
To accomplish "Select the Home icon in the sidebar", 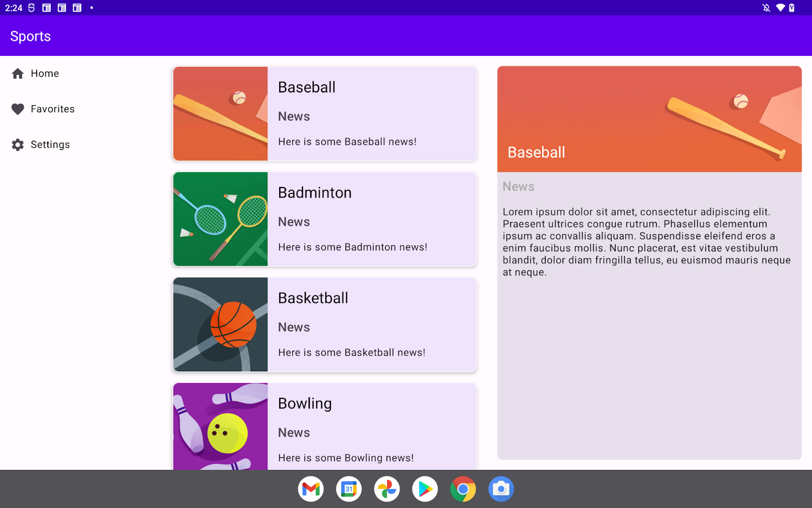I will coord(18,73).
